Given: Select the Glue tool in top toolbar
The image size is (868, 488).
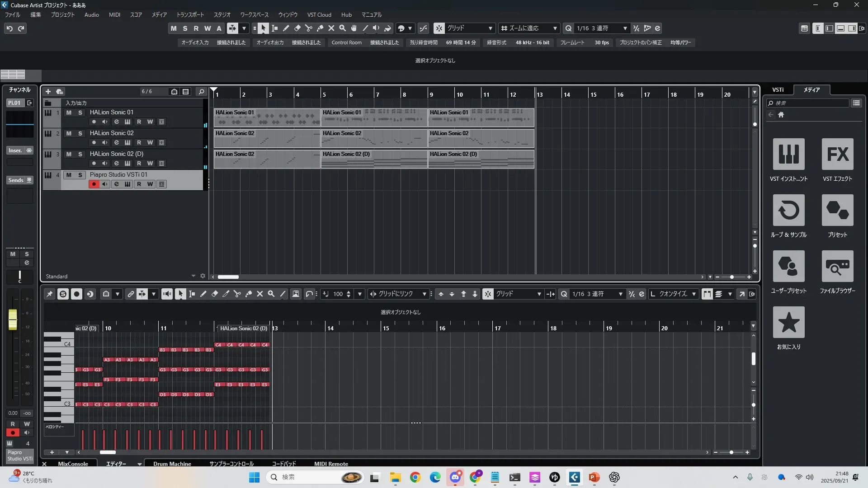Looking at the screenshot, I should [x=320, y=28].
